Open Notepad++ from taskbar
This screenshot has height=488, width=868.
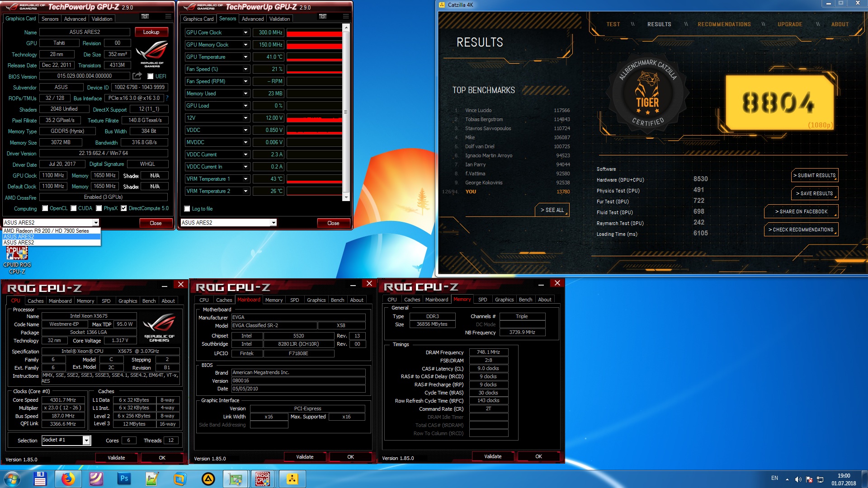pyautogui.click(x=151, y=479)
